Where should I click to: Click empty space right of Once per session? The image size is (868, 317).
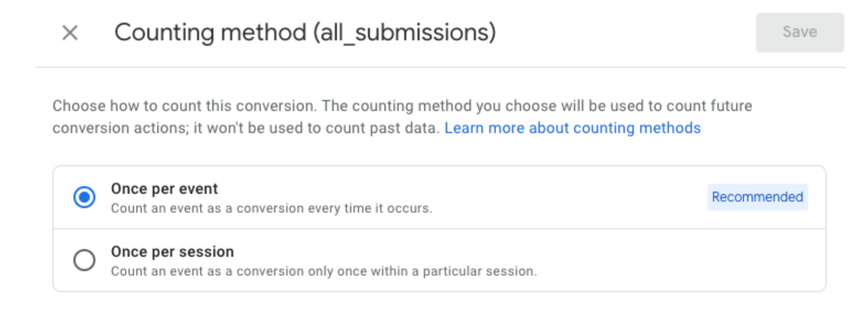click(662, 260)
